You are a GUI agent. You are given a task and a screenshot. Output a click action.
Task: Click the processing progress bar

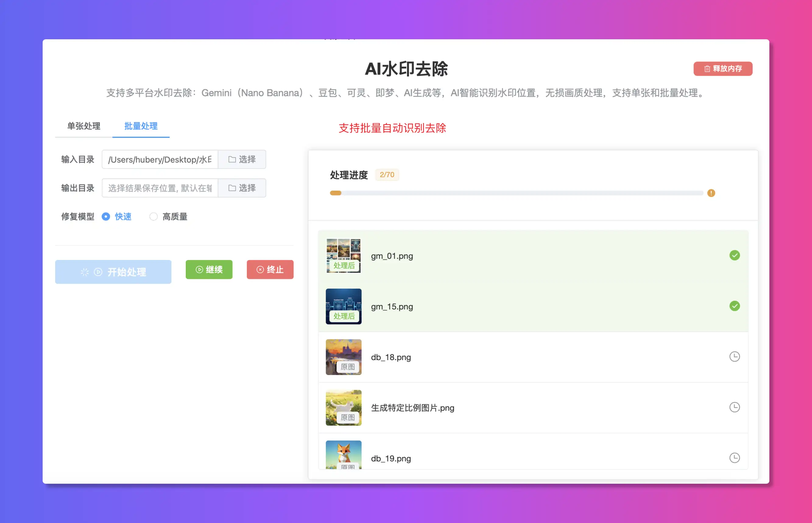(517, 193)
